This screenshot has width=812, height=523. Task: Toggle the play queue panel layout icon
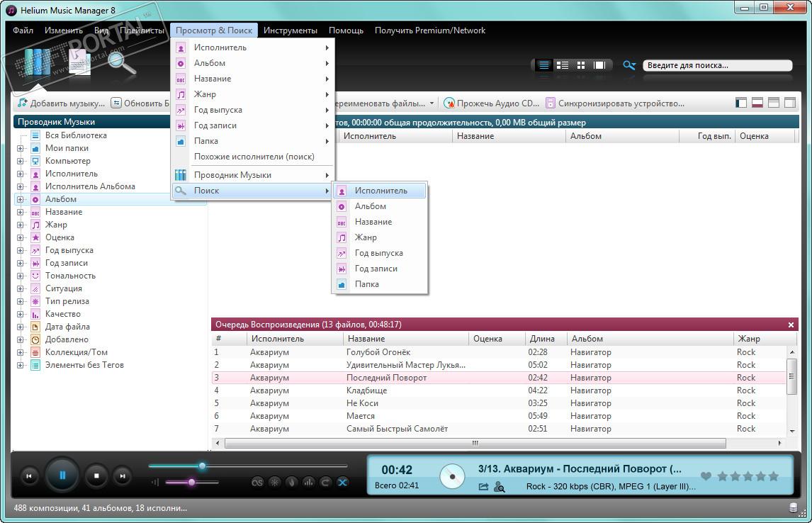click(x=757, y=103)
